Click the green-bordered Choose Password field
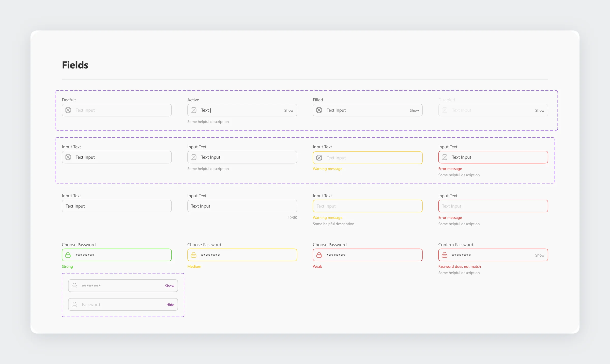The height and width of the screenshot is (364, 610). (x=117, y=255)
